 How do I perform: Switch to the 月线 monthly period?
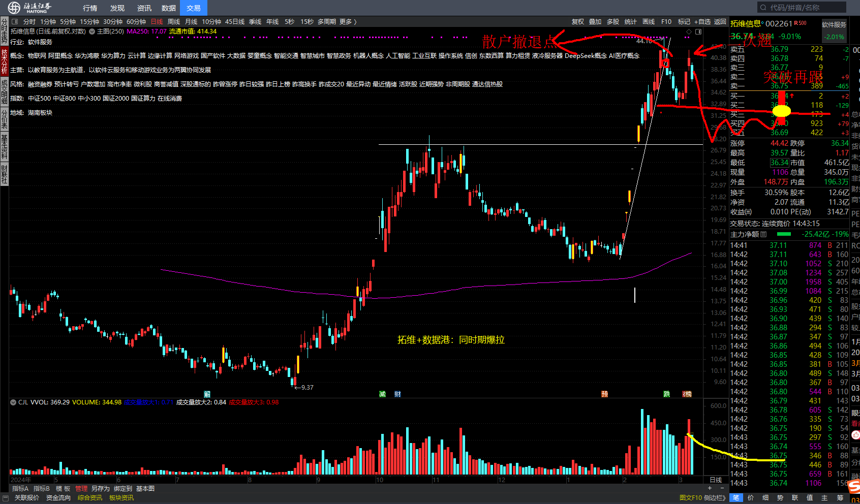pyautogui.click(x=191, y=22)
